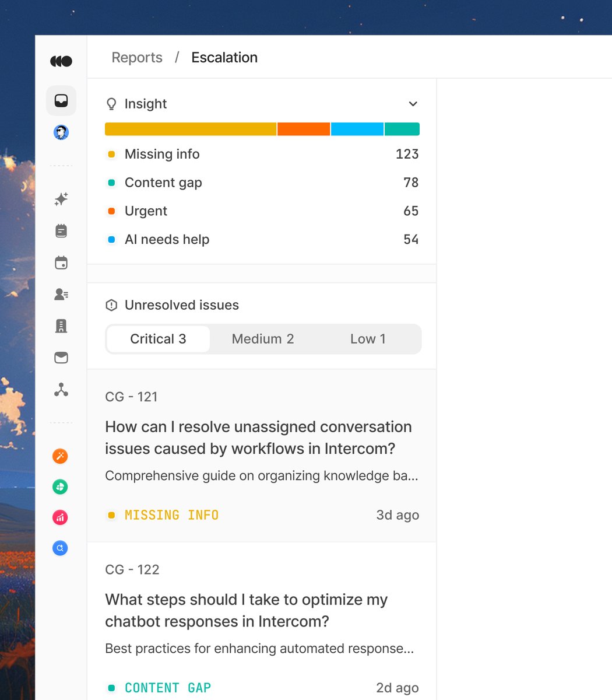Click the 2d ago timestamp

(x=398, y=688)
